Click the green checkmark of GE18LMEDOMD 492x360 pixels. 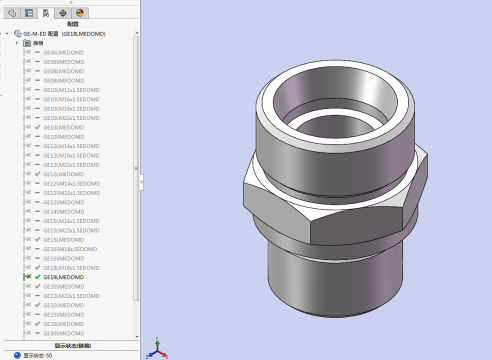[x=37, y=277]
